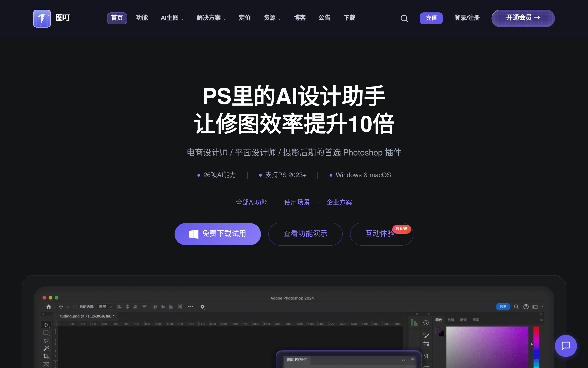Click the Photoshop search magnifier icon
The height and width of the screenshot is (368, 588).
click(x=516, y=307)
